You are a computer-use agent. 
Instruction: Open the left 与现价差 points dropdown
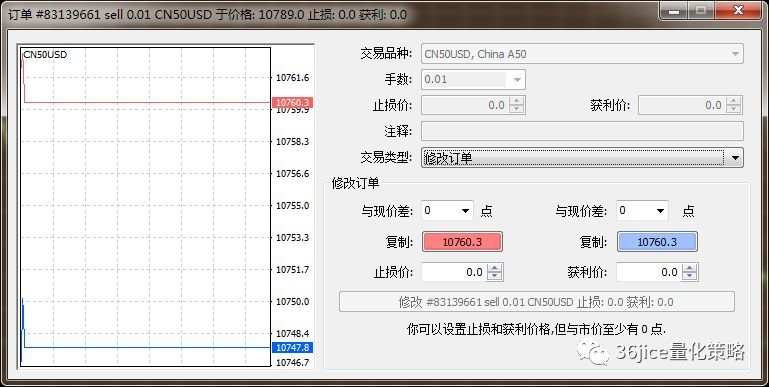pos(447,211)
